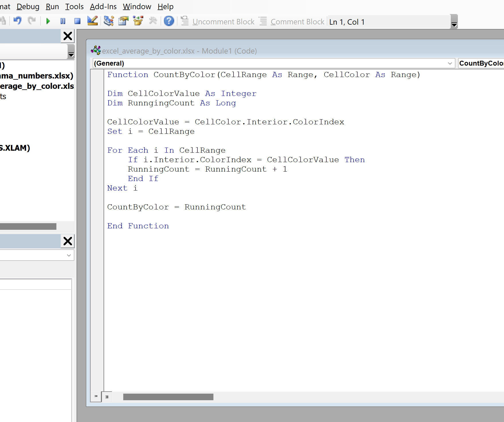Click the Set i = CellRange line
This screenshot has width=504, height=422.
(x=151, y=131)
